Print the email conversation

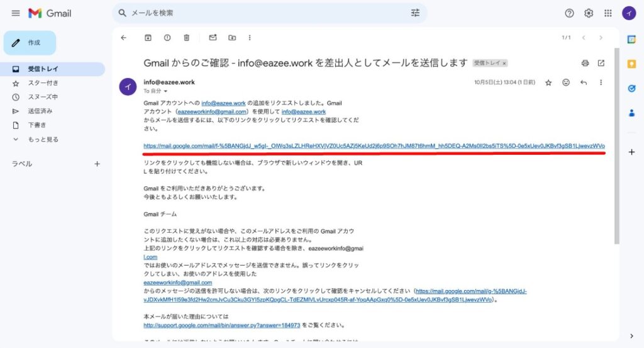pyautogui.click(x=586, y=63)
